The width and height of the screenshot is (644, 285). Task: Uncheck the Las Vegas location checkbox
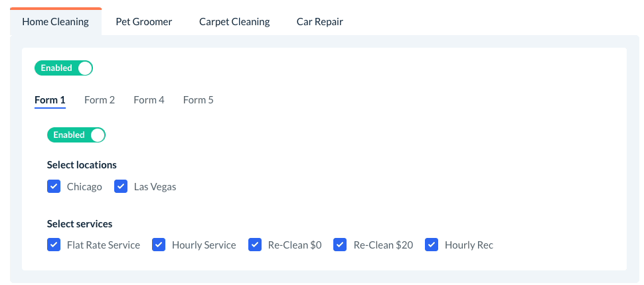[121, 186]
